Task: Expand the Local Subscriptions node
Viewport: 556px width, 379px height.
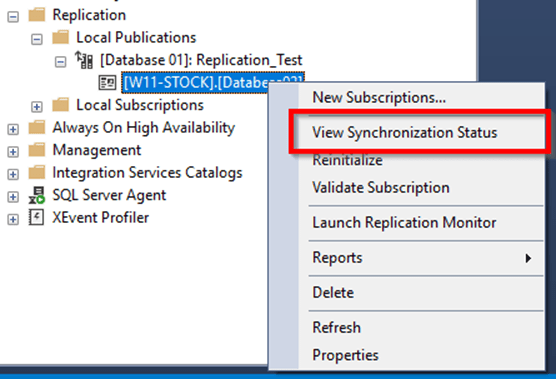Action: click(x=37, y=107)
